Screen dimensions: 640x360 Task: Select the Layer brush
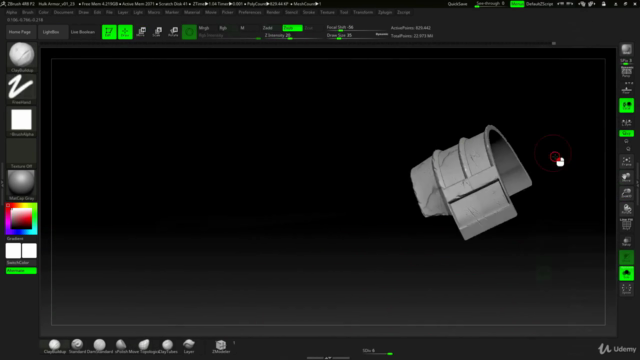[189, 346]
